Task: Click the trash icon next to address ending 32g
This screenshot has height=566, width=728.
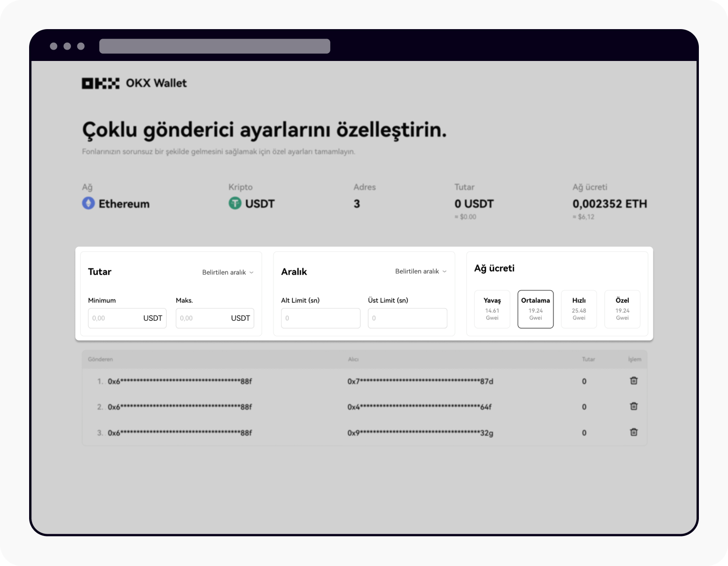Action: 634,433
